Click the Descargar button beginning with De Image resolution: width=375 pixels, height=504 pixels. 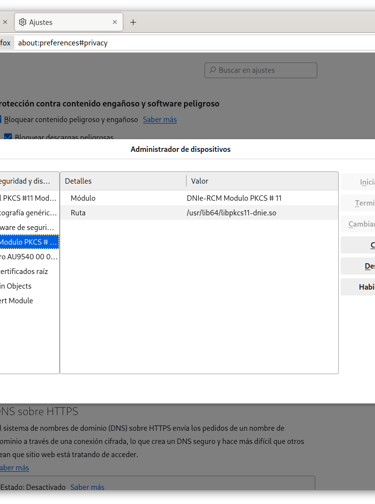tap(358, 266)
